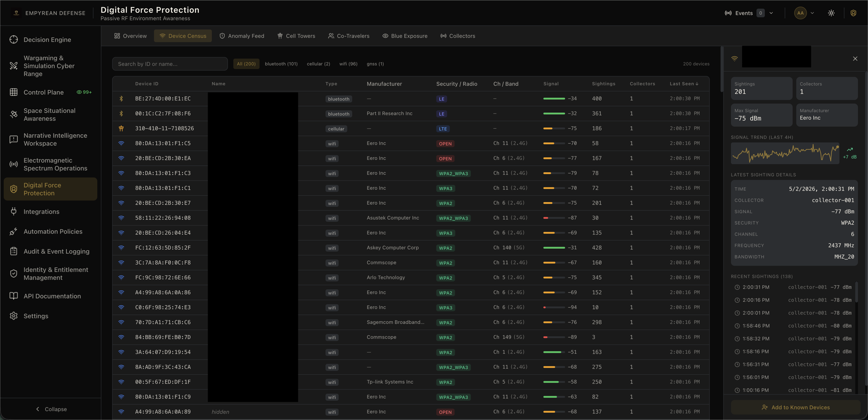
Task: Click Search by ID or name field
Action: coord(170,64)
